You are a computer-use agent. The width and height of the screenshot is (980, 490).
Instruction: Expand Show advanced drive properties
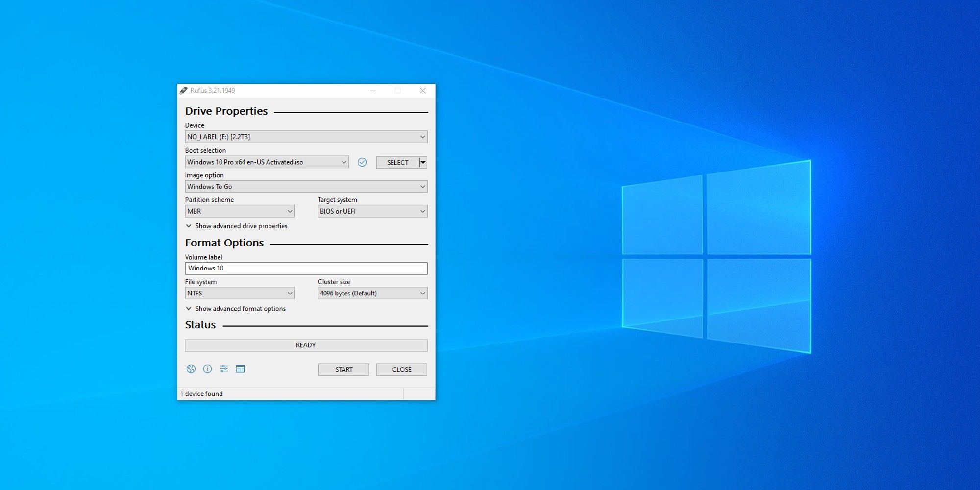coord(237,226)
